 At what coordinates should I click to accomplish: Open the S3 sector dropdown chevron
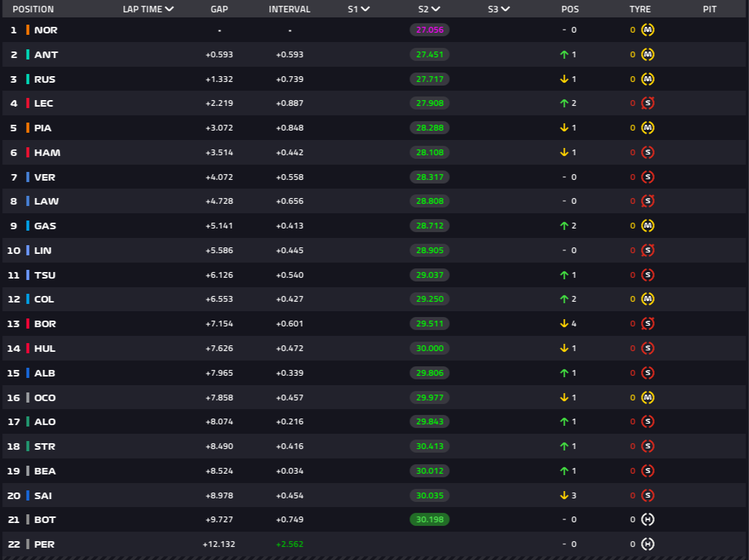coord(505,9)
